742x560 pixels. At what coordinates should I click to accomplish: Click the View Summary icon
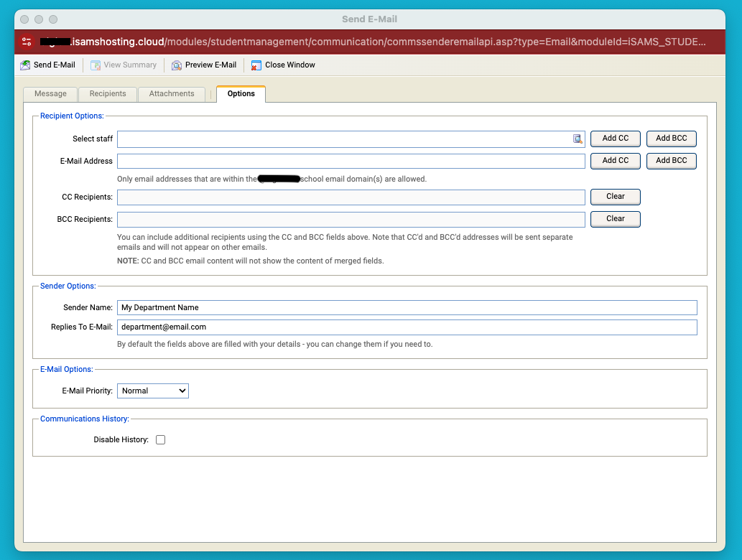96,65
